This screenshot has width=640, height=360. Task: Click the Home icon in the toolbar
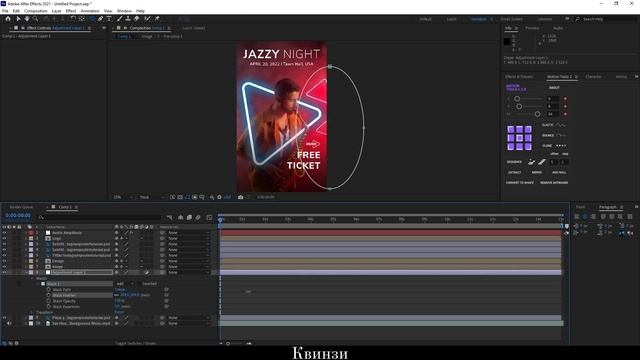[8, 19]
